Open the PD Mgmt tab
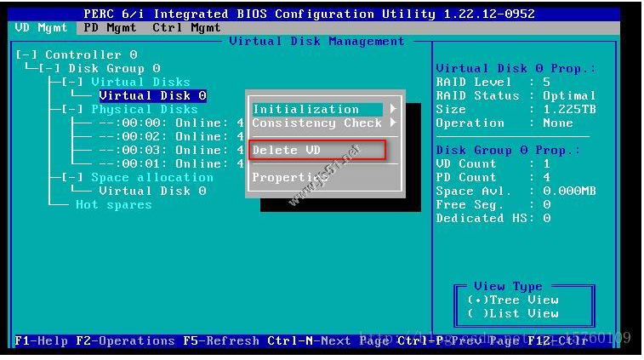The height and width of the screenshot is (360, 644). click(110, 28)
